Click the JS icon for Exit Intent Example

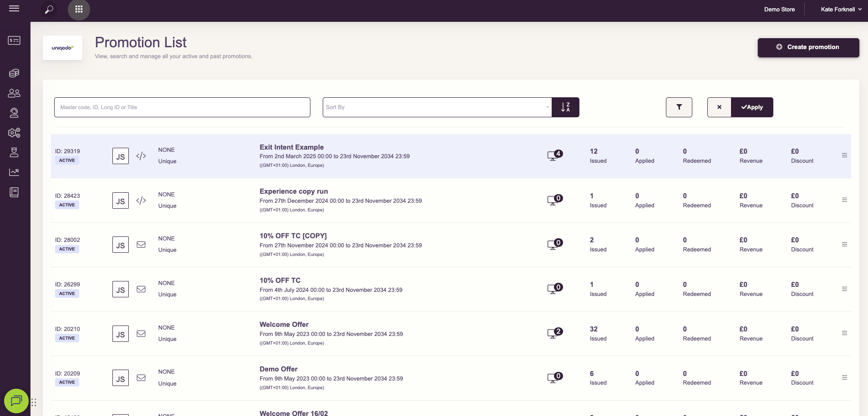pyautogui.click(x=121, y=156)
